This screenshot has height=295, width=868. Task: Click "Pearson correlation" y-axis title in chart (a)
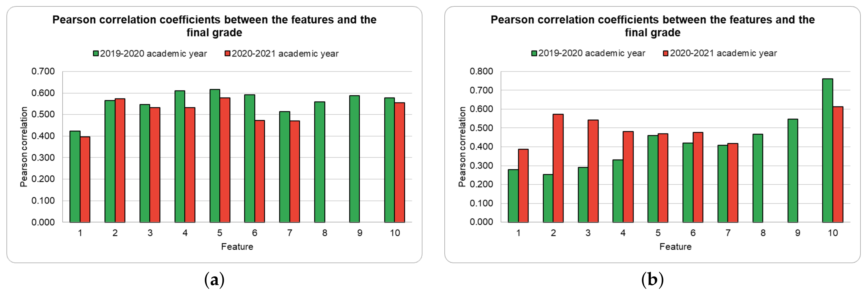click(23, 146)
